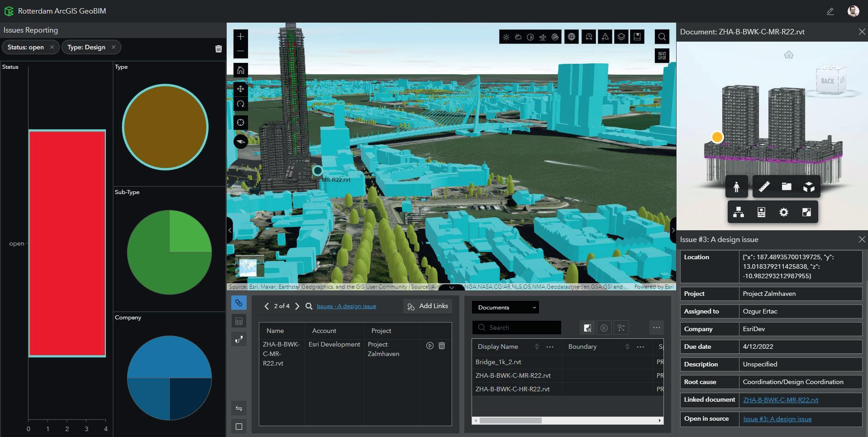Toggle the table view button
This screenshot has height=437, width=868.
[239, 321]
